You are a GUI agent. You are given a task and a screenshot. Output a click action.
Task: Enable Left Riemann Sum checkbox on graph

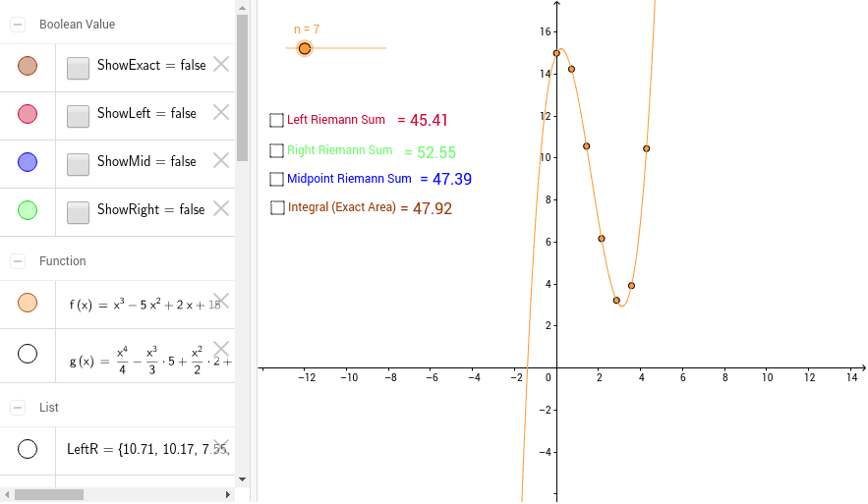pos(276,121)
